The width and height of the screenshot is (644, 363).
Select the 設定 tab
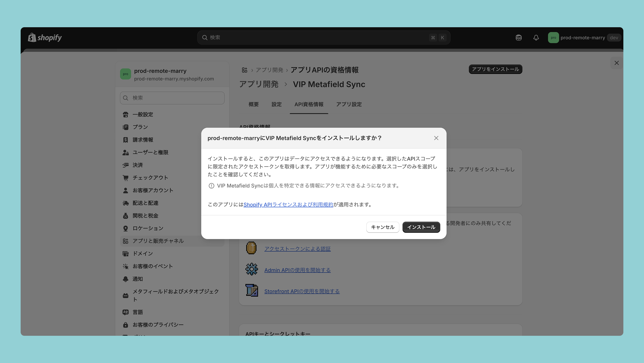(276, 104)
